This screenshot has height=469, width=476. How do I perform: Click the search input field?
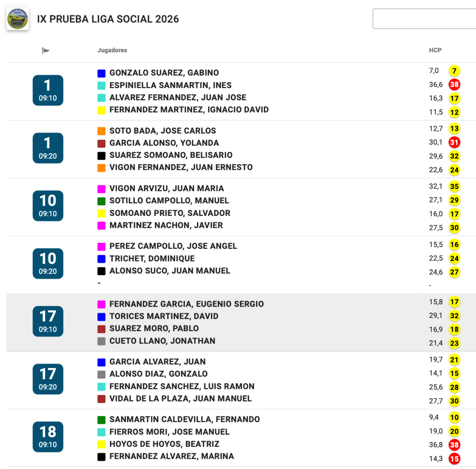tap(423, 19)
